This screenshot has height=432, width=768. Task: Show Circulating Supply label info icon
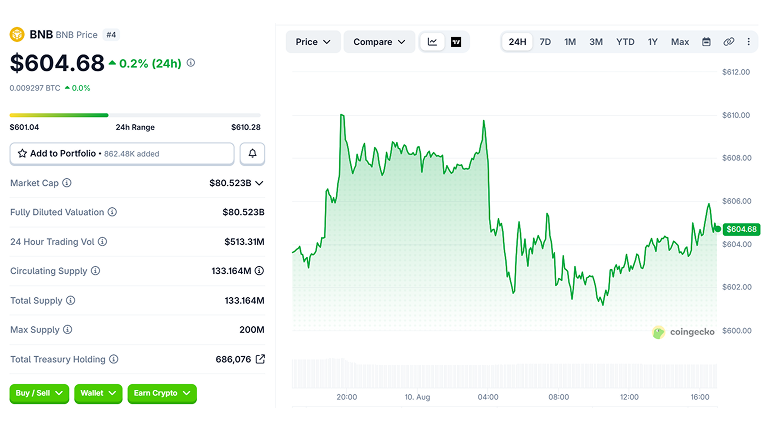(x=96, y=271)
